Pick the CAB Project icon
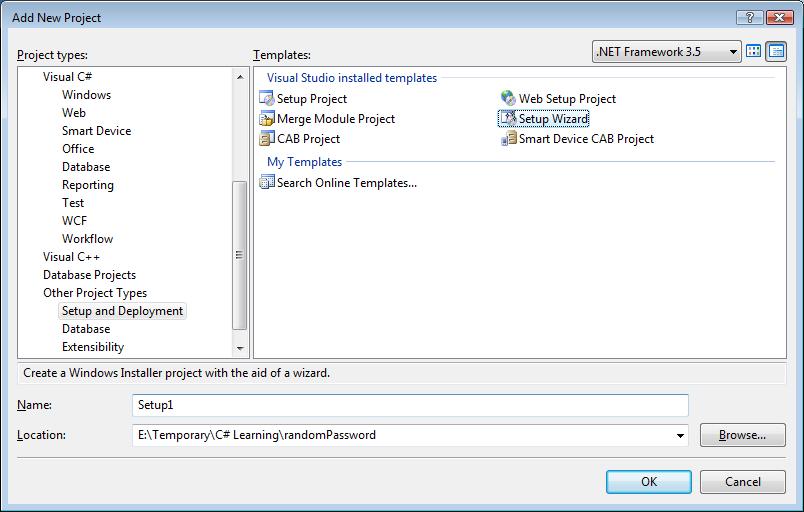Screen dimensions: 804x512 [266, 139]
